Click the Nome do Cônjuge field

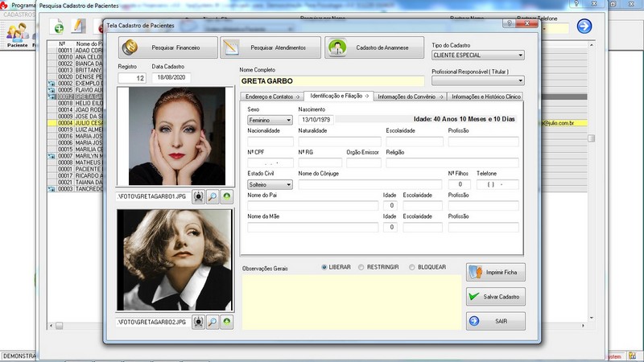coord(370,185)
